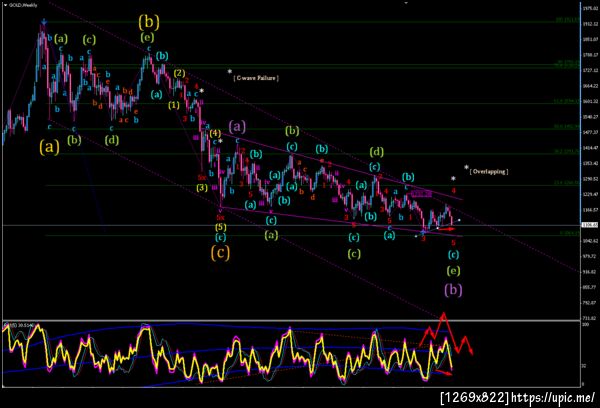
Task: Select the purple boxed price label on the trendline
Action: point(422,194)
